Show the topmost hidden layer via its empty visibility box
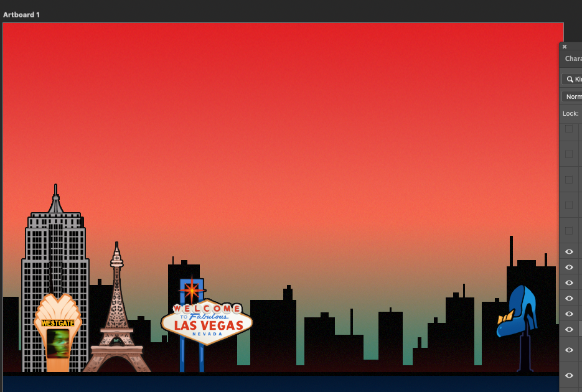This screenshot has width=582, height=392. [569, 129]
